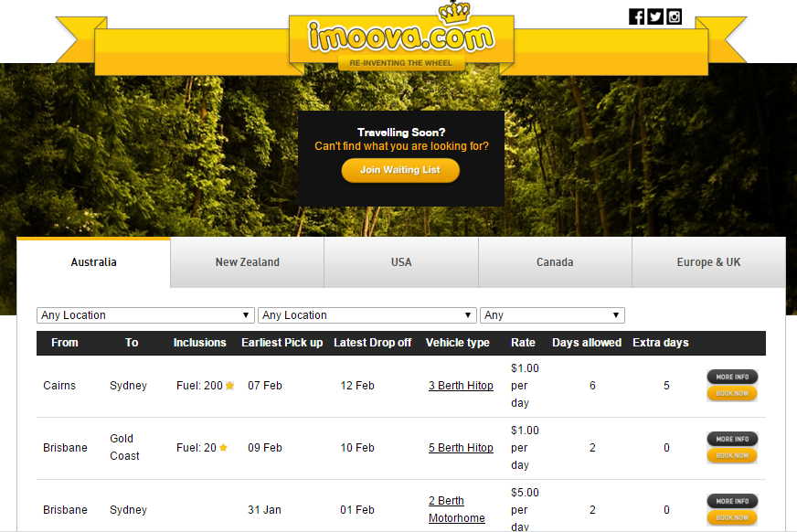Image resolution: width=797 pixels, height=532 pixels.
Task: Click the Fuel: 200 inclusion text
Action: click(x=199, y=386)
